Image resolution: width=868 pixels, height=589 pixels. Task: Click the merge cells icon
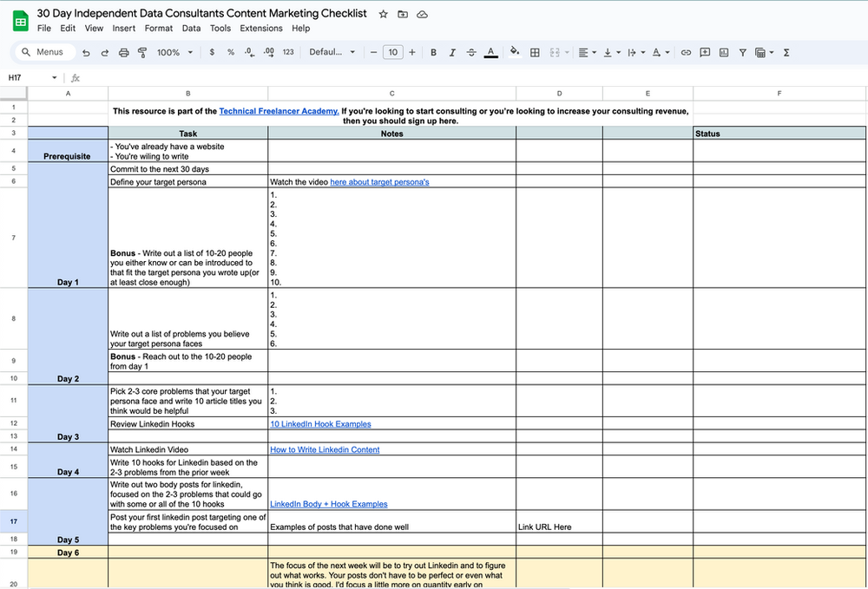coord(554,53)
